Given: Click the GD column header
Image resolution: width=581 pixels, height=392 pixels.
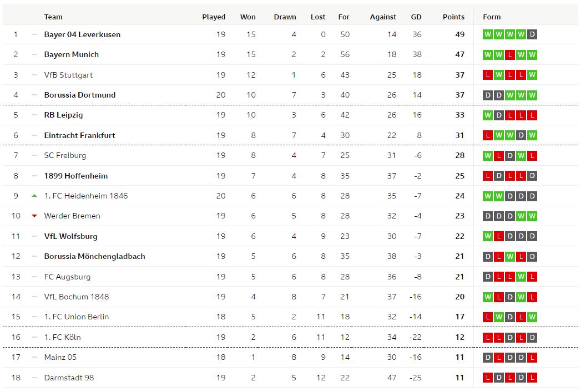Looking at the screenshot, I should point(416,17).
